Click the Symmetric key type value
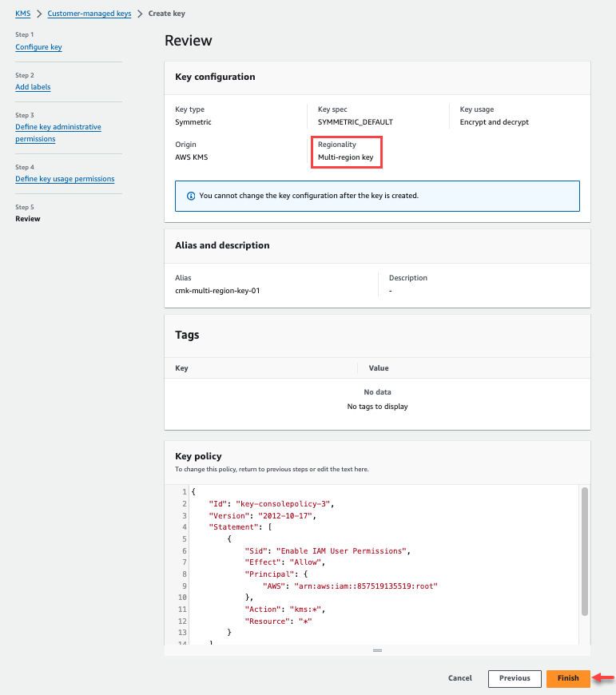 (193, 122)
